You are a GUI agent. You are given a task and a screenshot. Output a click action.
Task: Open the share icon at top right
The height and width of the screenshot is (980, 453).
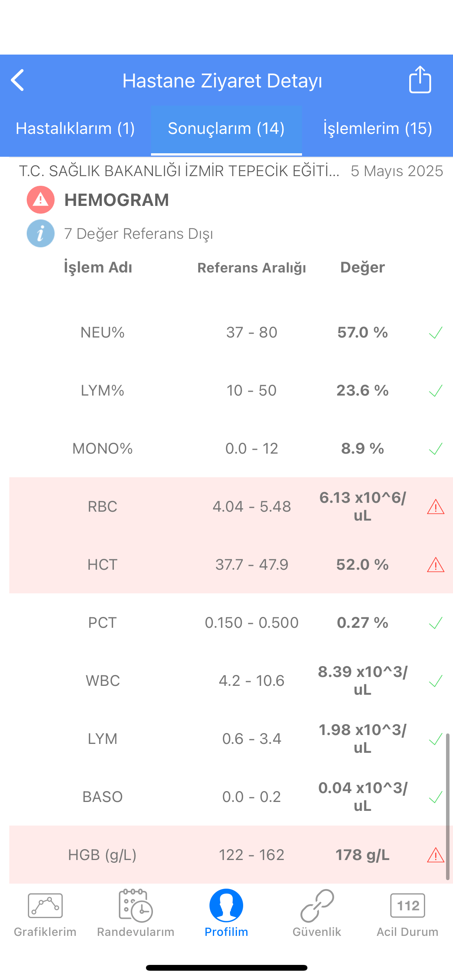click(420, 79)
